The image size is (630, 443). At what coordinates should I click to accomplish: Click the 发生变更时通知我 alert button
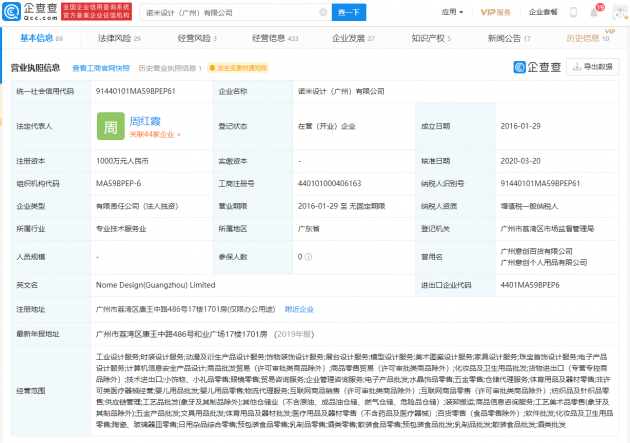(x=238, y=68)
